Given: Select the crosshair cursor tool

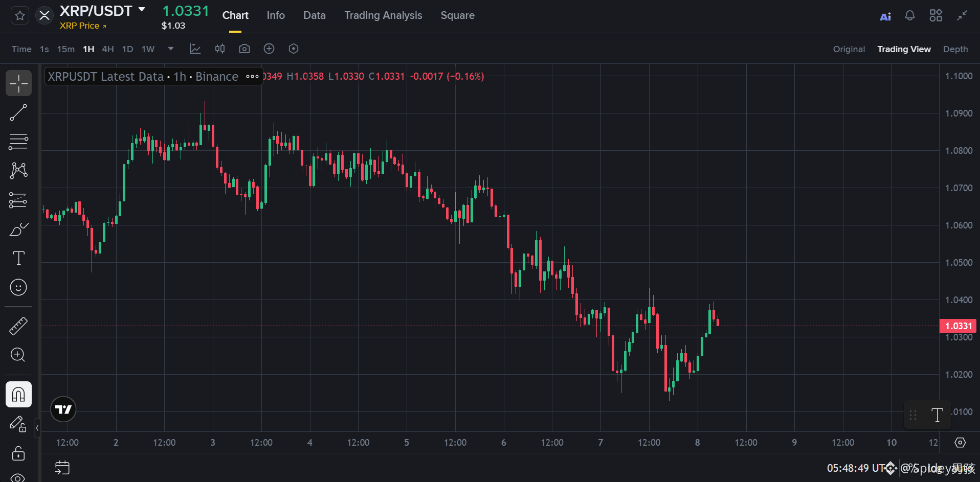Looking at the screenshot, I should tap(18, 83).
